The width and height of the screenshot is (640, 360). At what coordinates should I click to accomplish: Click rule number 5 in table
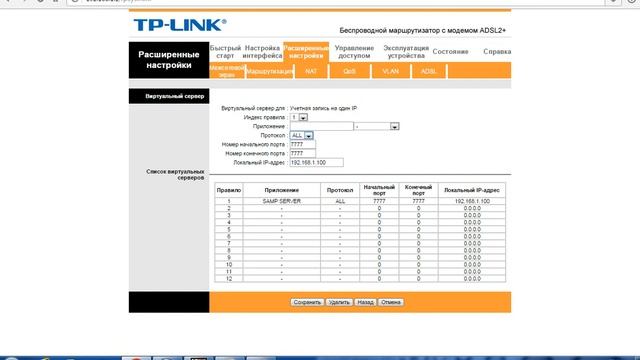click(229, 229)
